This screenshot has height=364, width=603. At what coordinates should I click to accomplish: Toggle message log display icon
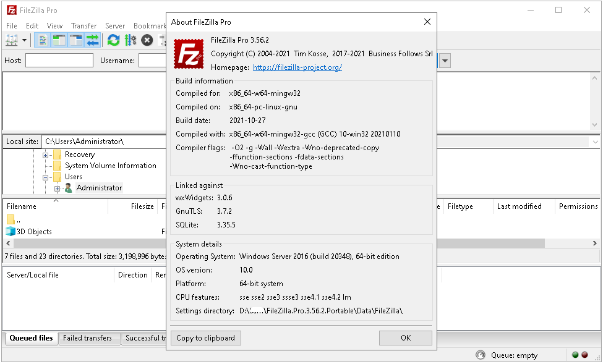click(x=43, y=40)
